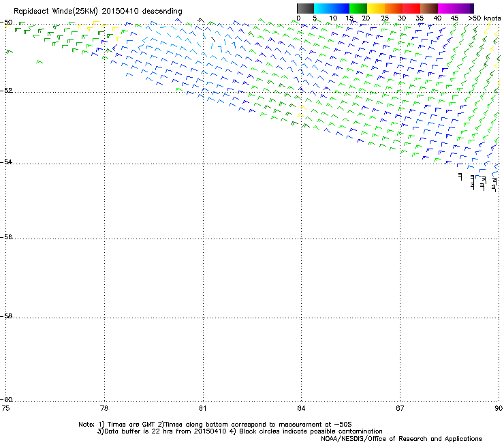Click the latitude label '-60'

6,399
